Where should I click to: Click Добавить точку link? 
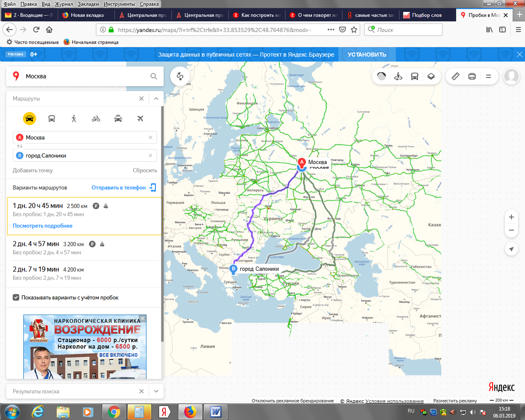click(33, 171)
